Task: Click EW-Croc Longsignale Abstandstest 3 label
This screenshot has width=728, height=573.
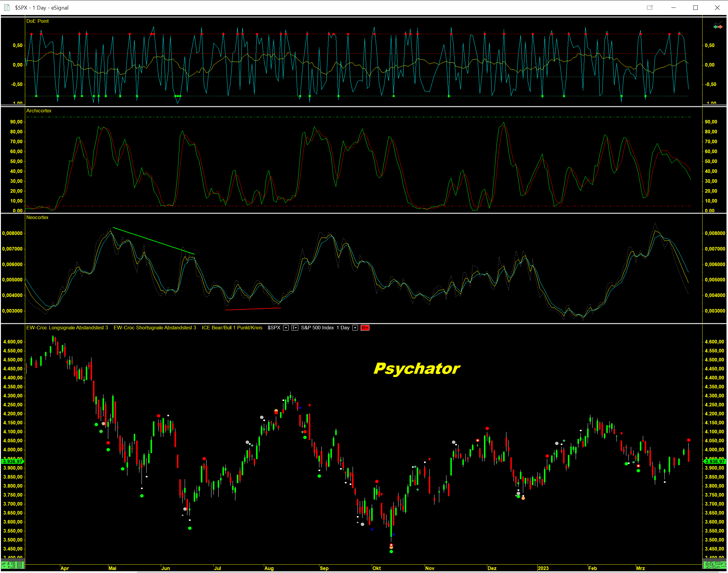Action: (67, 328)
